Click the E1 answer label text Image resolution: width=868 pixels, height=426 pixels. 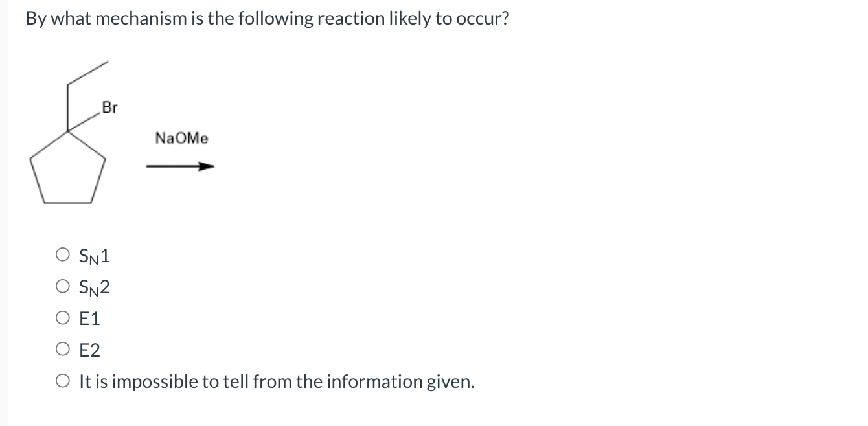tap(89, 318)
